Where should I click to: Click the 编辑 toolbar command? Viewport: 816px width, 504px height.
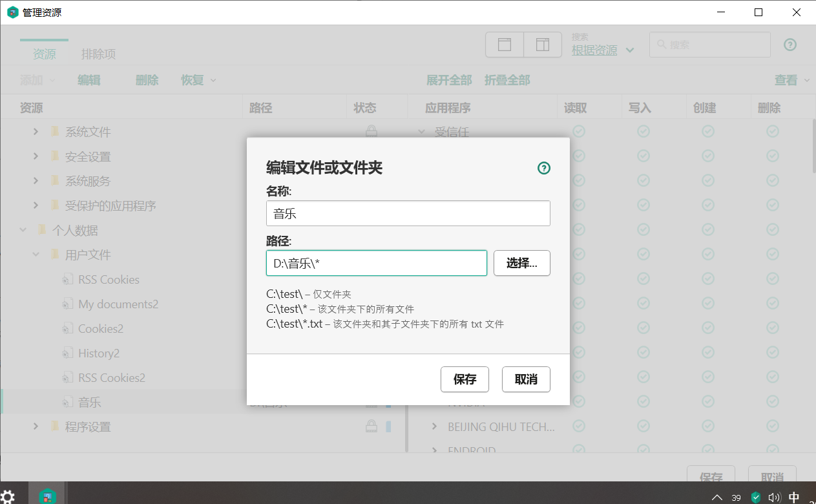(89, 80)
